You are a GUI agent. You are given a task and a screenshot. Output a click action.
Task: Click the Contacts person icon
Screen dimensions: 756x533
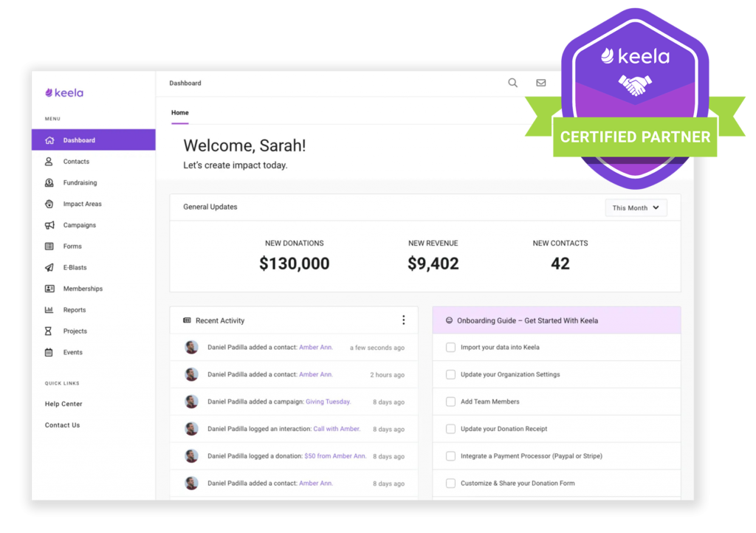click(x=49, y=162)
